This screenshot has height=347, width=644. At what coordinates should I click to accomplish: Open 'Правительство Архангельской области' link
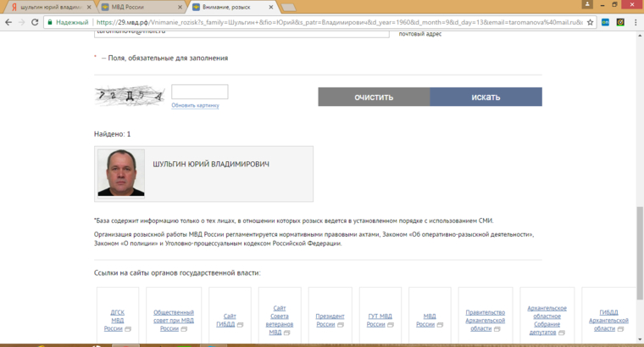[x=485, y=321]
